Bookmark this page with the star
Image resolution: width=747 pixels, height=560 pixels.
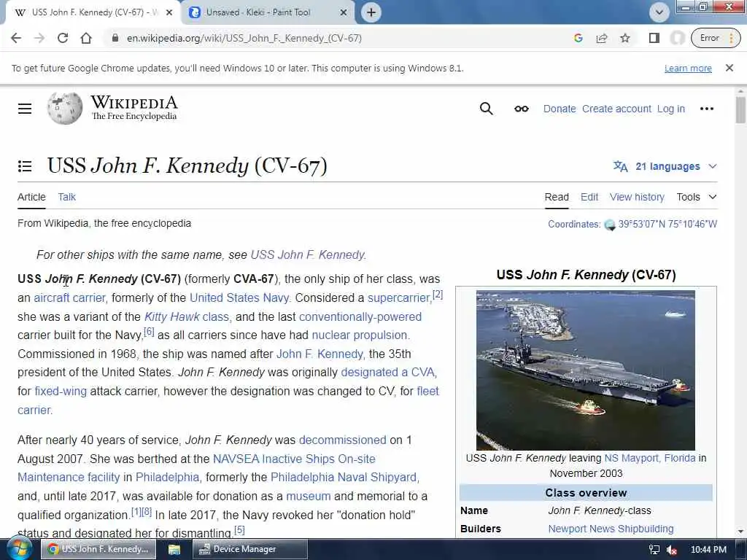pos(625,38)
